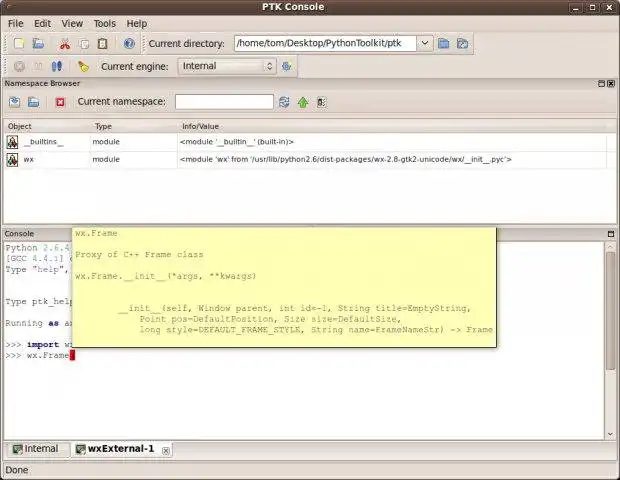Sort by the Object column header
Image resolution: width=620 pixels, height=480 pixels.
click(x=47, y=127)
